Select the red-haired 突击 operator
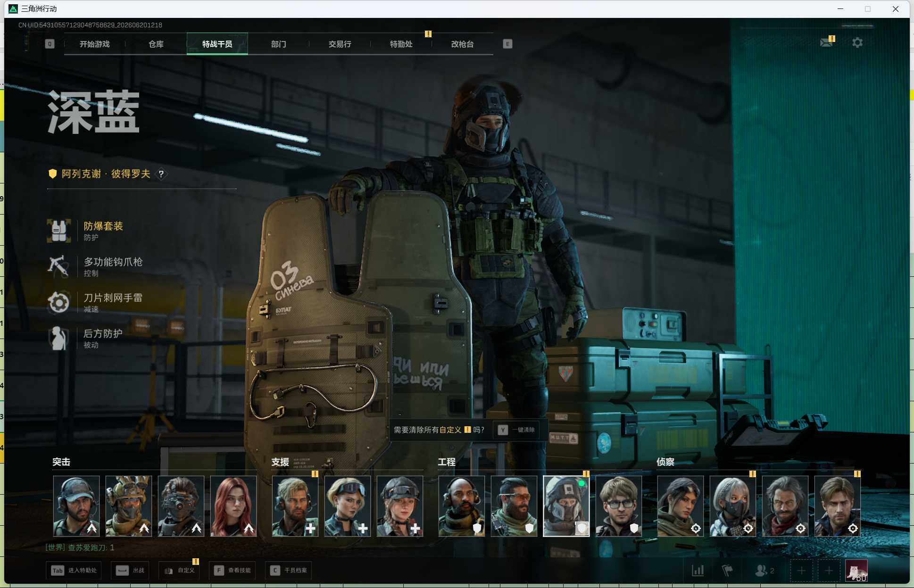The width and height of the screenshot is (914, 588). tap(233, 506)
